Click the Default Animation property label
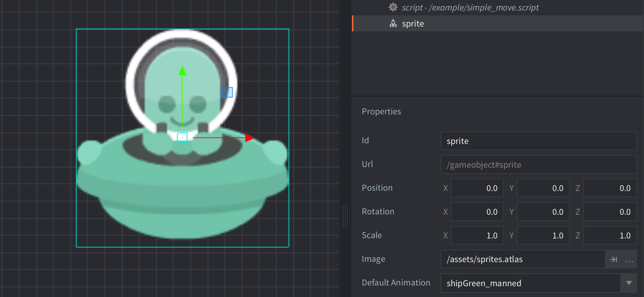 396,283
